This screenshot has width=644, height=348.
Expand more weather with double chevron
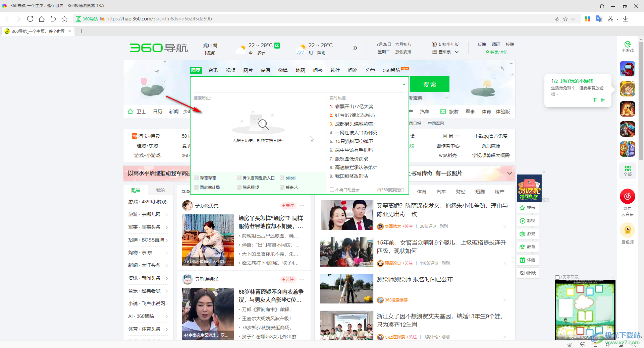(355, 48)
